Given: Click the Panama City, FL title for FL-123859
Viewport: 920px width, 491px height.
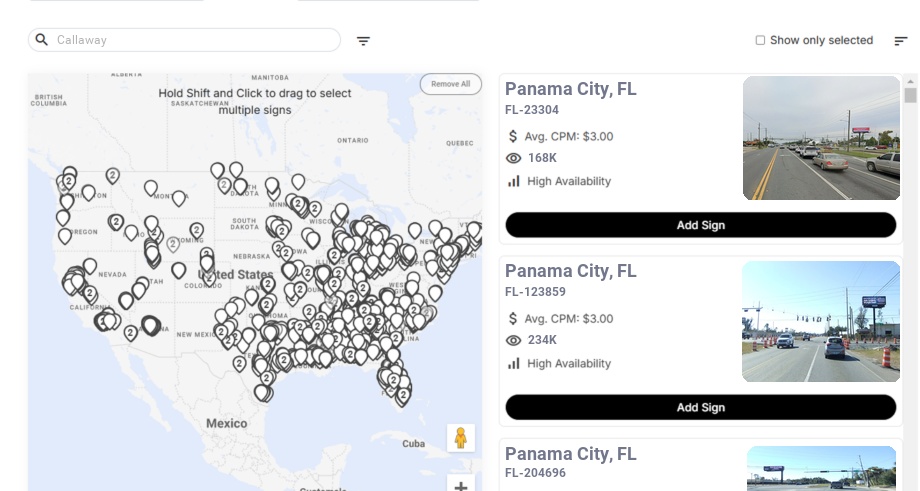Looking at the screenshot, I should pyautogui.click(x=570, y=271).
